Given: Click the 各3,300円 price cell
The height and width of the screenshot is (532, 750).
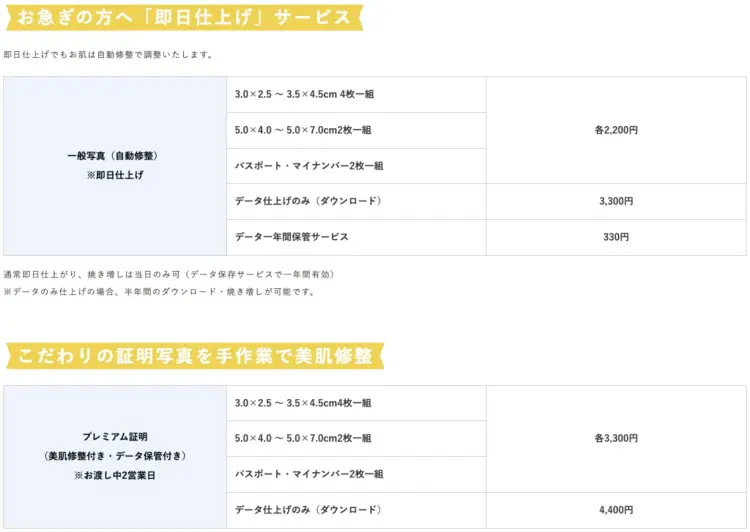Looking at the screenshot, I should point(616,438).
